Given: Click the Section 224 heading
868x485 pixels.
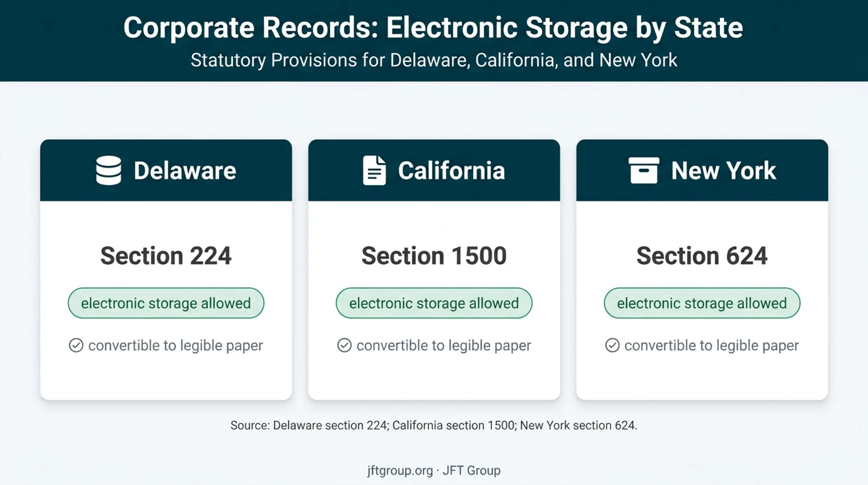Looking at the screenshot, I should coord(166,256).
